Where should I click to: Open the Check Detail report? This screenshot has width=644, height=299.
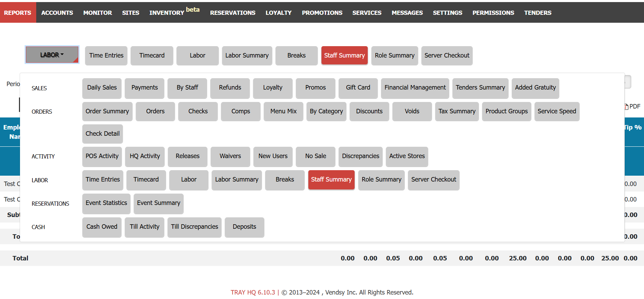coord(102,134)
